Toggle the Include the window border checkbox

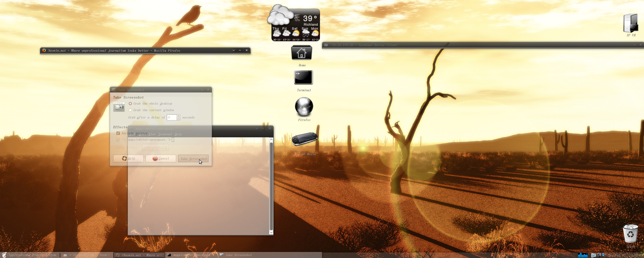tap(118, 140)
